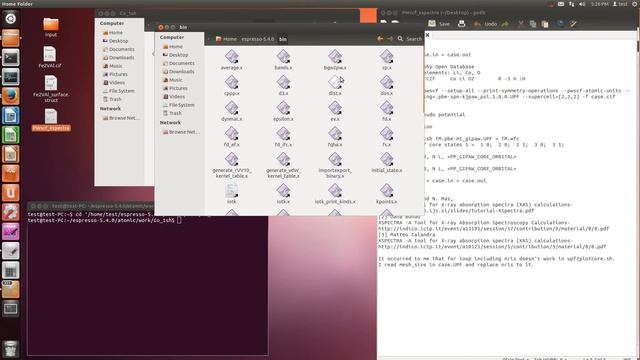Select the bgw2pw.x file

[335, 60]
